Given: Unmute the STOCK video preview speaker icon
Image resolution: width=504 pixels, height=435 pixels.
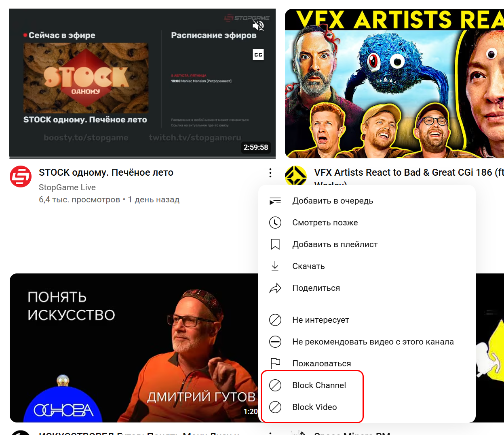Looking at the screenshot, I should pos(258,26).
